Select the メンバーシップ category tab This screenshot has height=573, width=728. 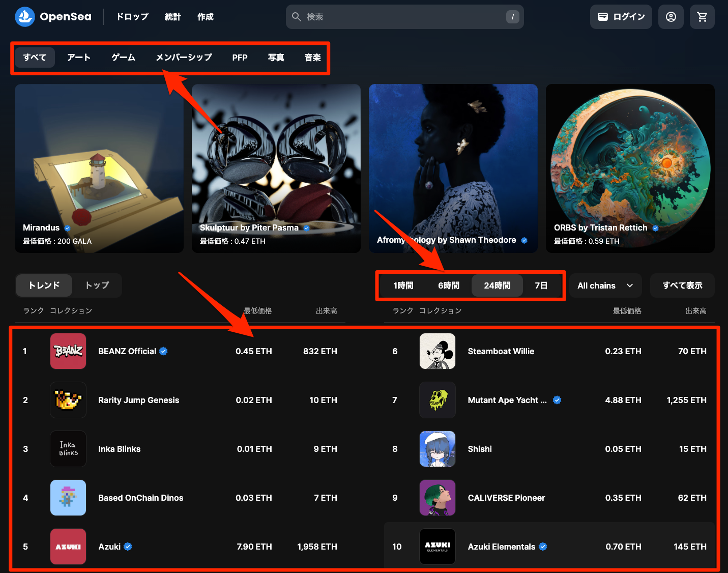pos(184,58)
